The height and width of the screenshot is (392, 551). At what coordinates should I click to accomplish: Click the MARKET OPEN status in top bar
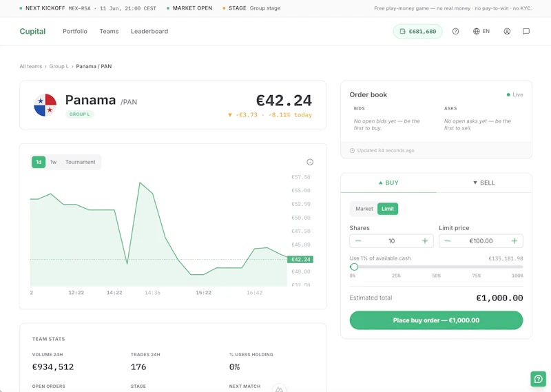pyautogui.click(x=189, y=8)
